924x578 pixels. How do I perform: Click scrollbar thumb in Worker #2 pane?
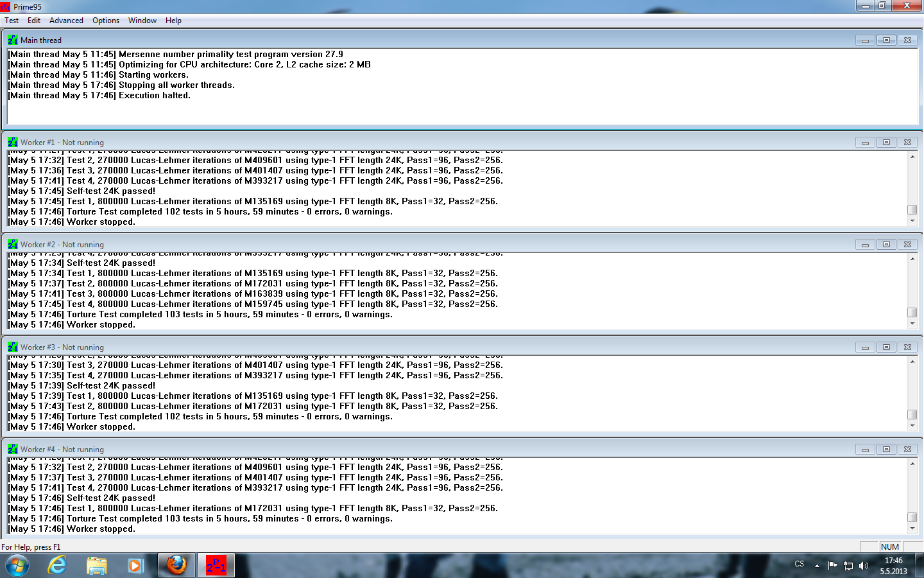coord(912,312)
